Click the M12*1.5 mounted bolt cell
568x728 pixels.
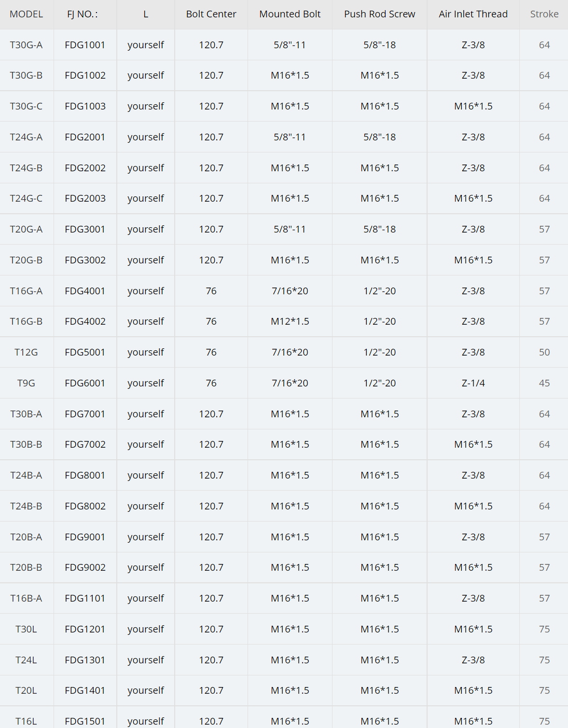point(290,321)
